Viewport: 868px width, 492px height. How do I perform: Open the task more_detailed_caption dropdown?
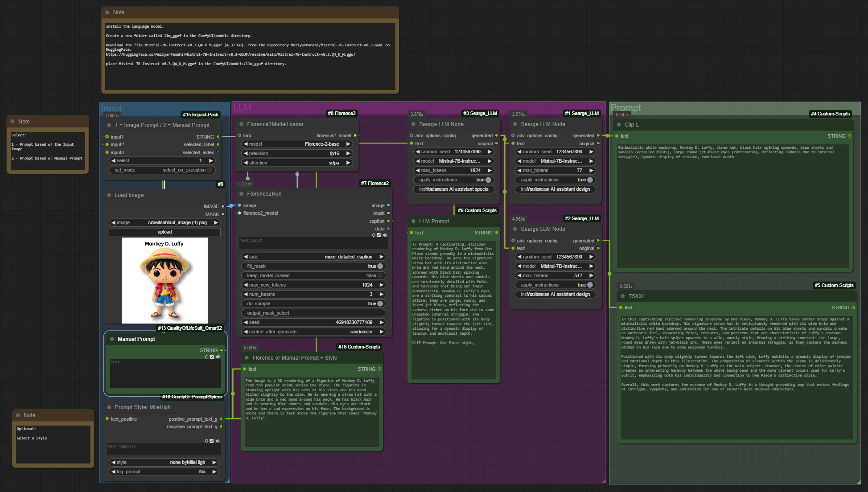point(314,257)
